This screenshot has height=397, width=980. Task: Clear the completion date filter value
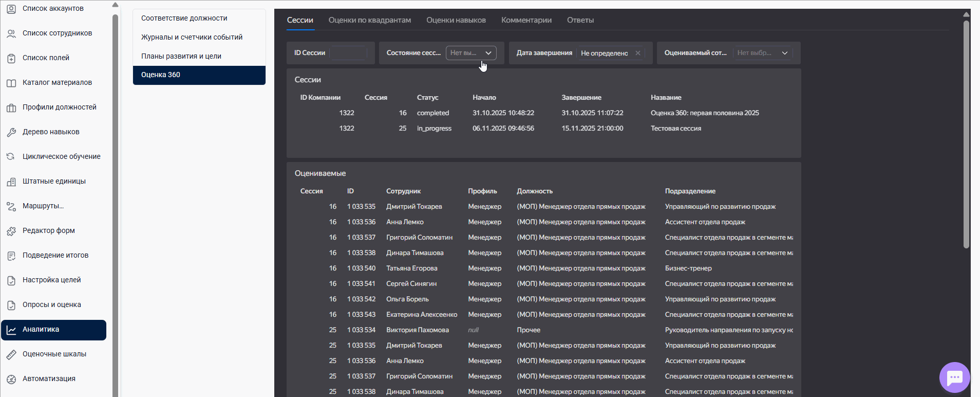pos(637,53)
